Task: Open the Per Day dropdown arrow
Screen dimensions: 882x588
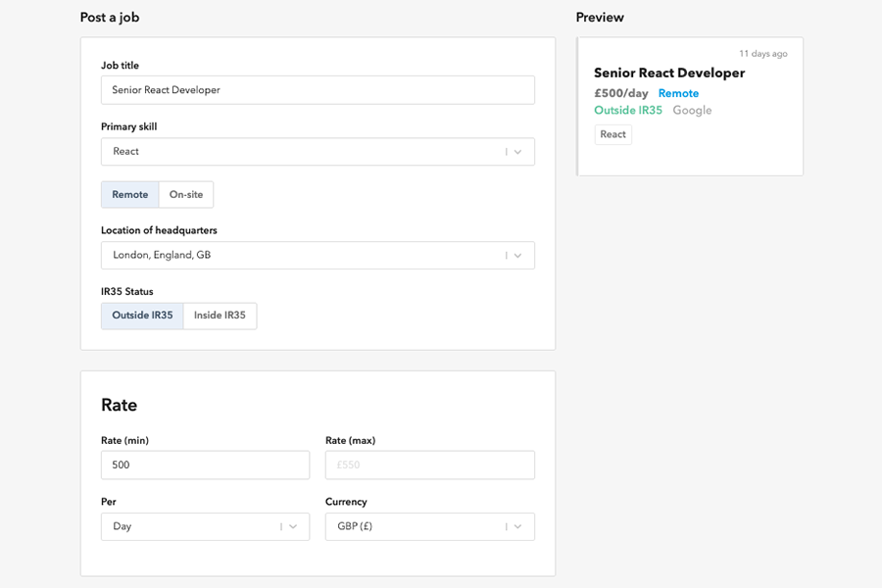Action: [293, 527]
